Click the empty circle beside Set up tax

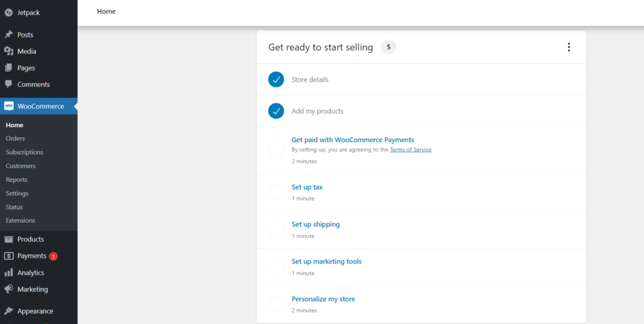click(276, 192)
